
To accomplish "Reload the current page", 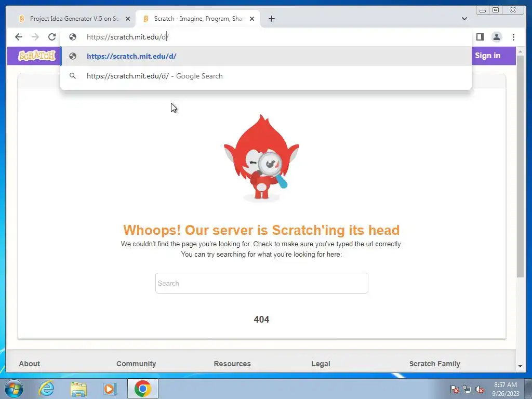I will tap(52, 37).
